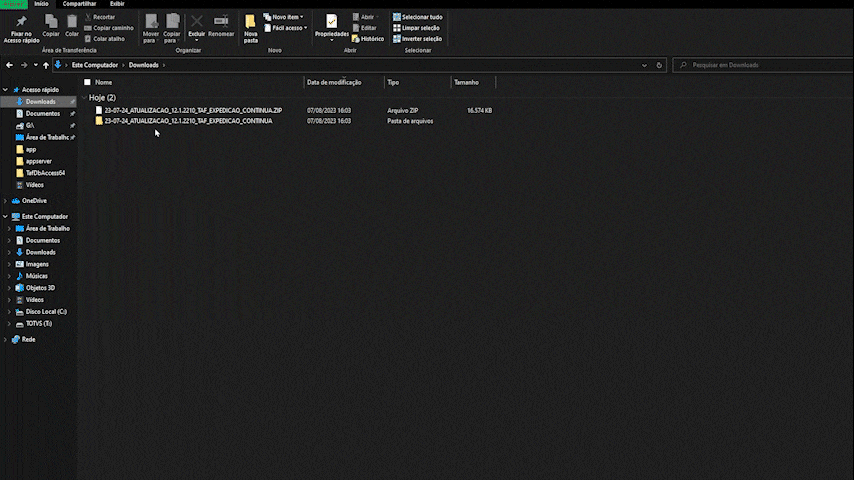Open Documentos under Acesso rápido
The image size is (854, 480).
pyautogui.click(x=42, y=114)
